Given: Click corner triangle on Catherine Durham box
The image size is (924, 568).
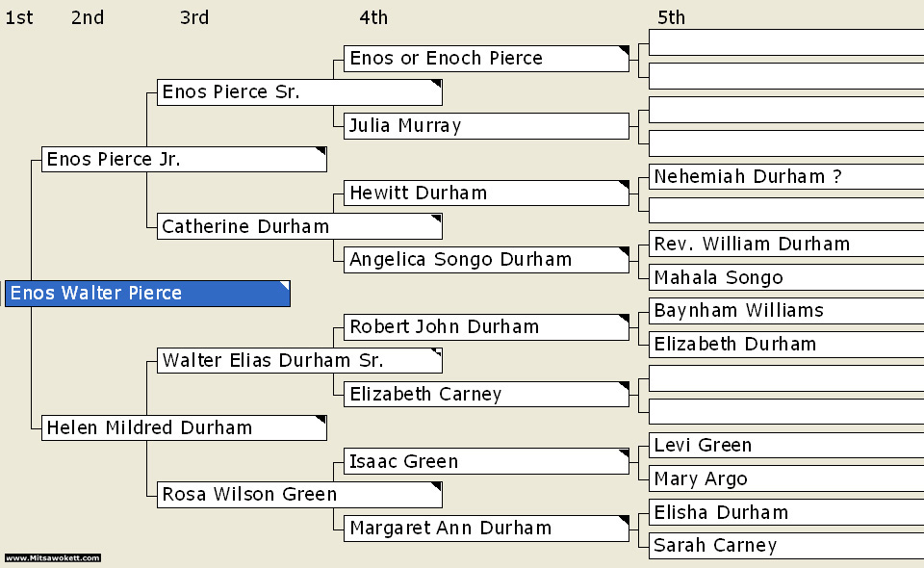Looking at the screenshot, I should click(437, 218).
